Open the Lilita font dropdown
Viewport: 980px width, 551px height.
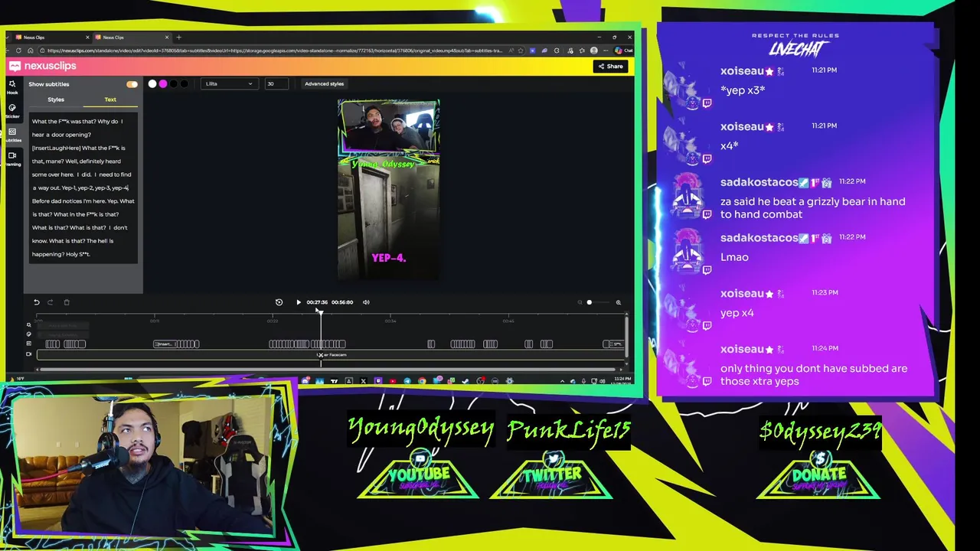pyautogui.click(x=229, y=83)
